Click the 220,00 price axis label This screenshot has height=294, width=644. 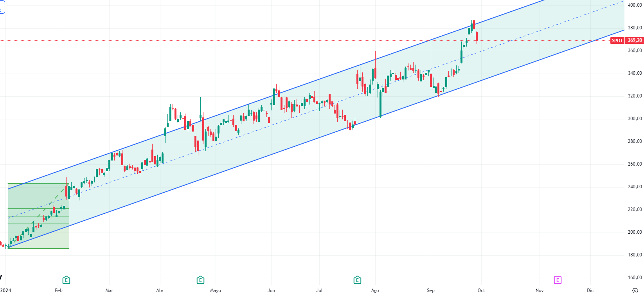pos(635,209)
